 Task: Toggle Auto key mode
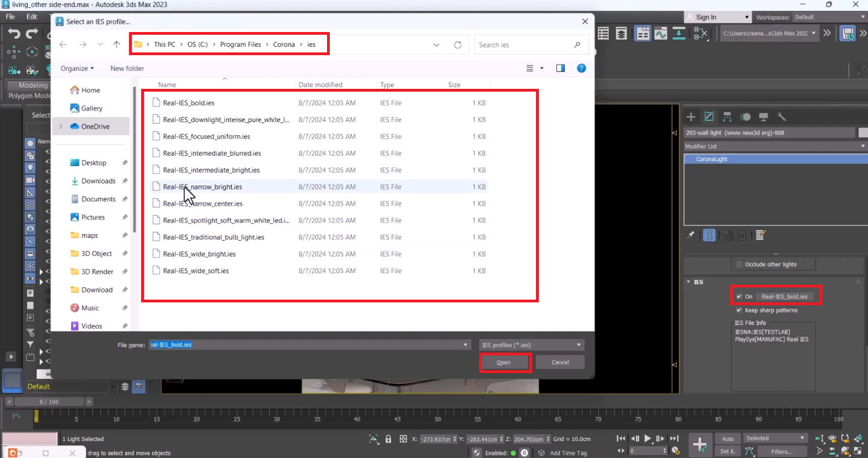[x=728, y=439]
